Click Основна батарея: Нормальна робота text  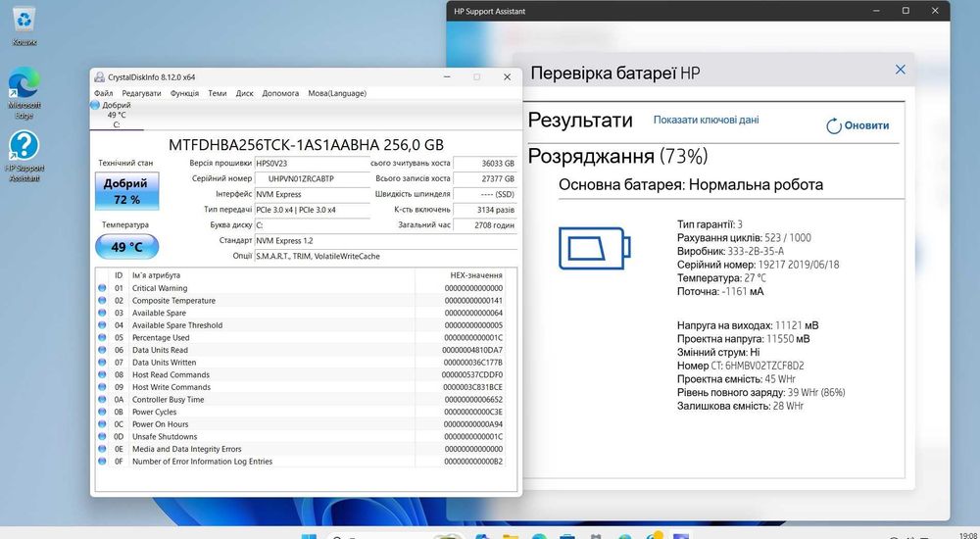[x=691, y=185]
